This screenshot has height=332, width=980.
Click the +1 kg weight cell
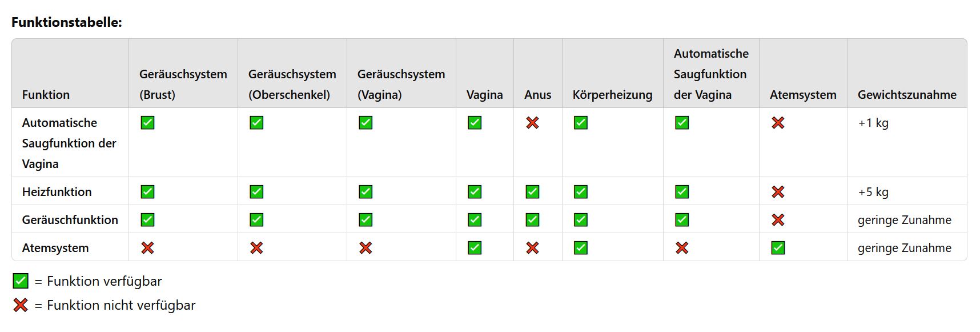[873, 123]
